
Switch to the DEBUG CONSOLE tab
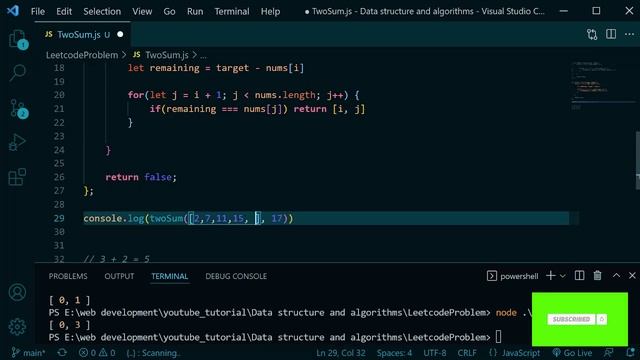(x=236, y=276)
